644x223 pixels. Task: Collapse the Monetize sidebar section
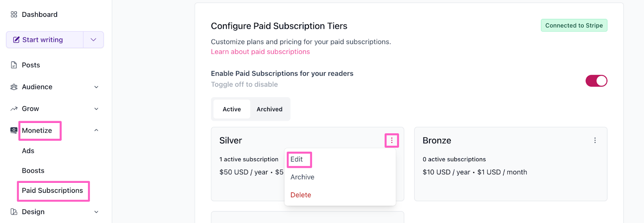pos(96,130)
